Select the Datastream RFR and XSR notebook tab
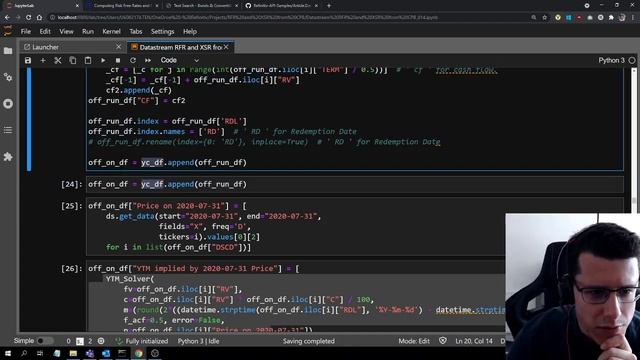 pos(180,47)
